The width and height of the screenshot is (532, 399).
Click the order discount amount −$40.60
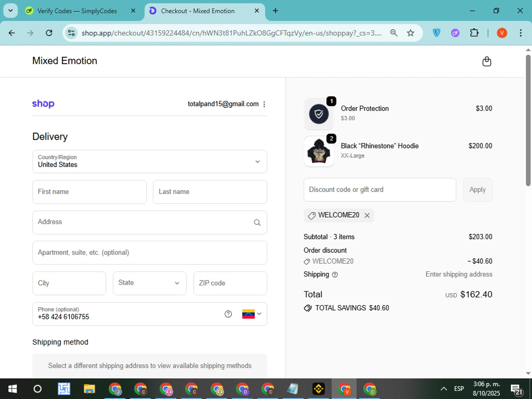pos(480,261)
